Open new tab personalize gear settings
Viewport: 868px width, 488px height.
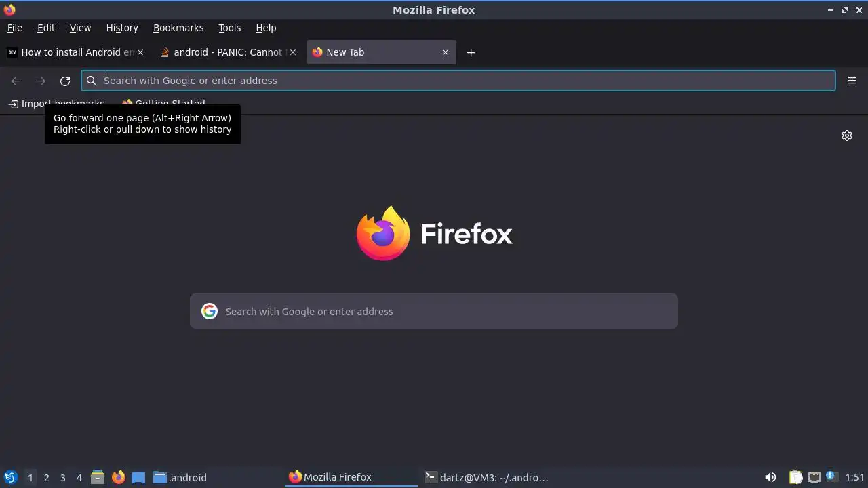pos(847,136)
